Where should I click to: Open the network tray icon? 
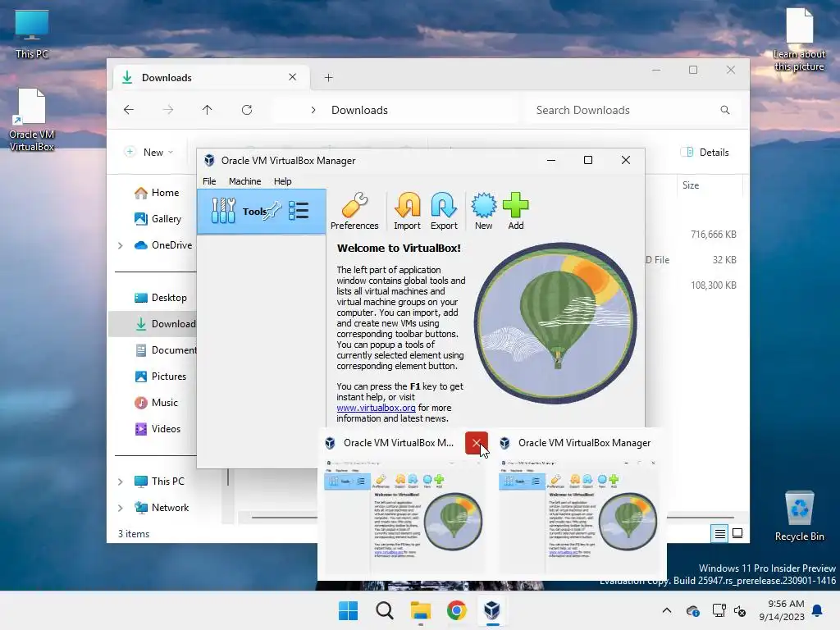pyautogui.click(x=719, y=610)
